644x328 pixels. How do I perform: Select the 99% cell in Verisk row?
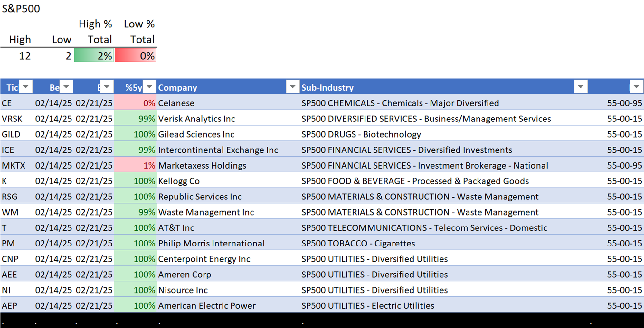click(x=136, y=118)
